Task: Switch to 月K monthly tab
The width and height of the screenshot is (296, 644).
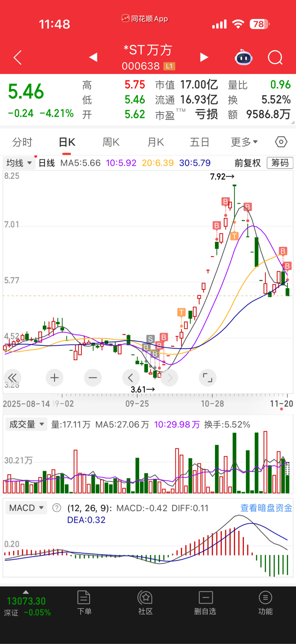Action: click(x=156, y=142)
